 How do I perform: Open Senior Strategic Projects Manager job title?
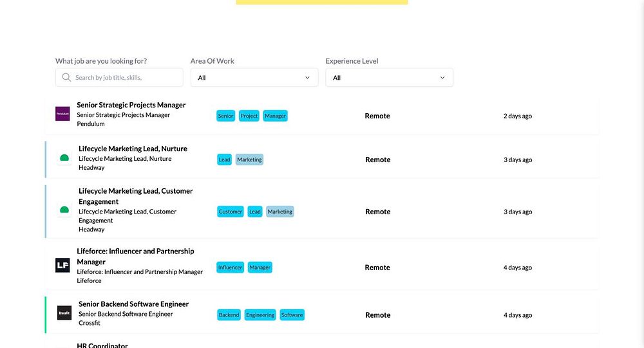(131, 105)
